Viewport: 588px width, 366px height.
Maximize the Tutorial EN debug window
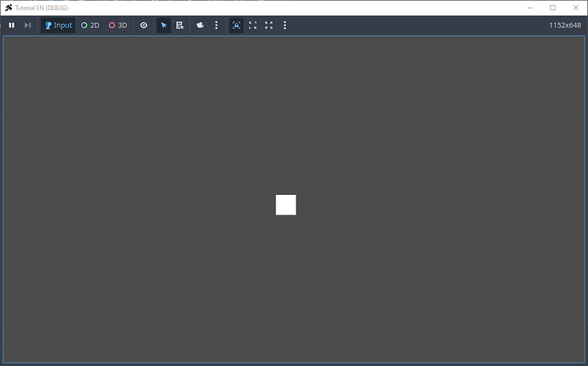552,8
